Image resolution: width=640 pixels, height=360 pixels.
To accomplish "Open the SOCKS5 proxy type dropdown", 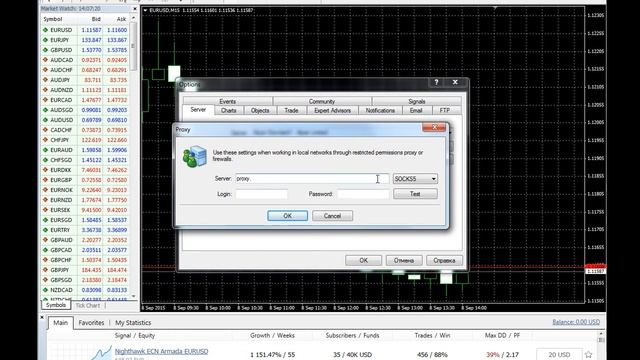I will tap(415, 179).
